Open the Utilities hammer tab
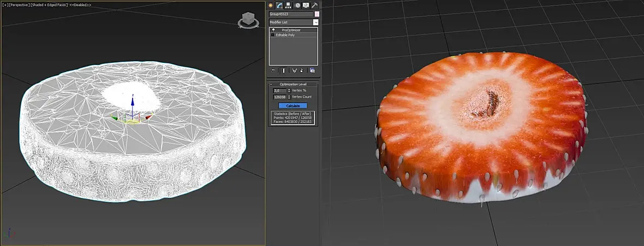 click(314, 5)
